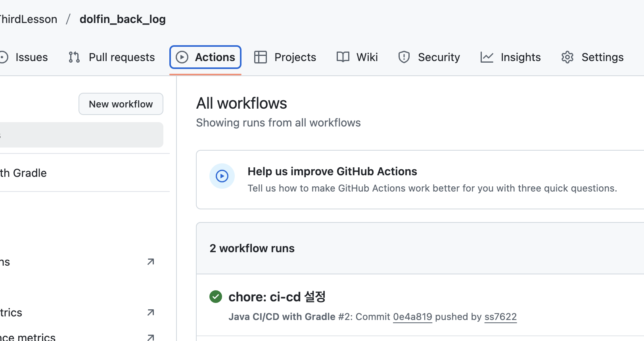The height and width of the screenshot is (341, 644).
Task: Click 'Showing runs from all workflows' text
Action: tap(278, 123)
